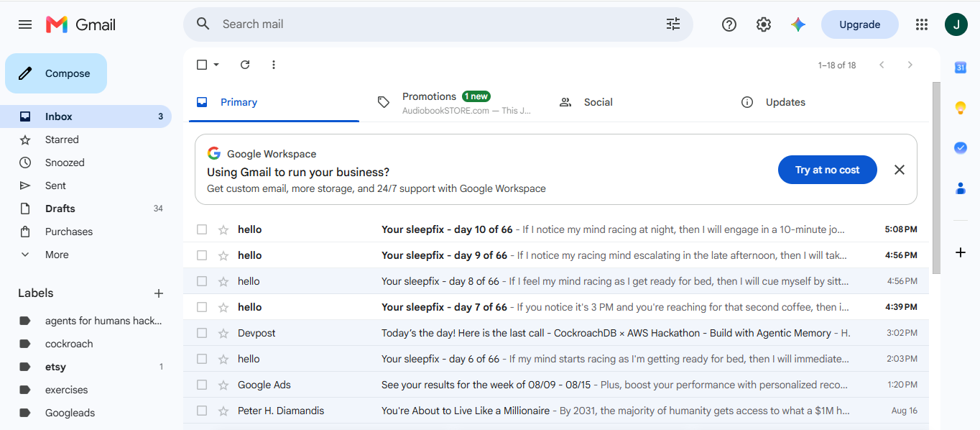This screenshot has height=430, width=980.
Task: Star the day 10 of 66 email
Action: point(223,229)
